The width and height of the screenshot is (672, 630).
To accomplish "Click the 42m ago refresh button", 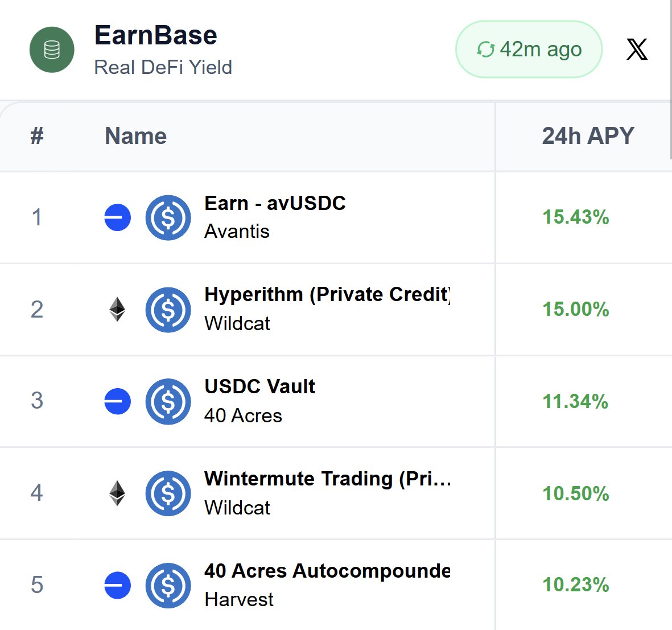I will click(x=529, y=50).
